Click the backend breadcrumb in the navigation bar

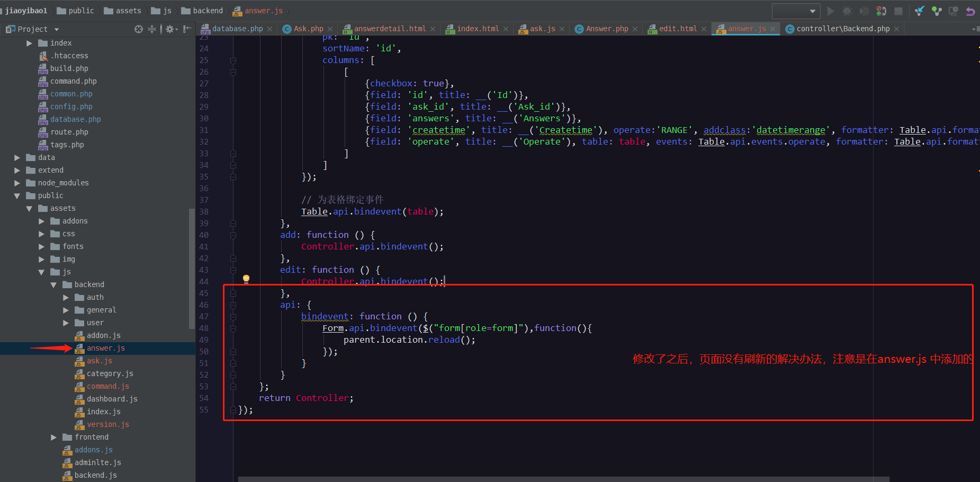[x=202, y=11]
